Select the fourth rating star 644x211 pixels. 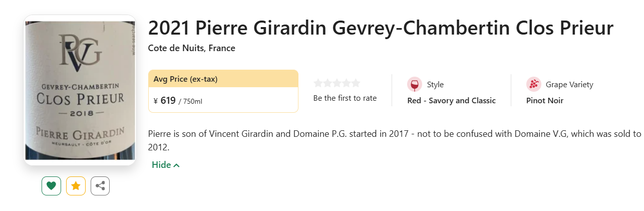347,83
